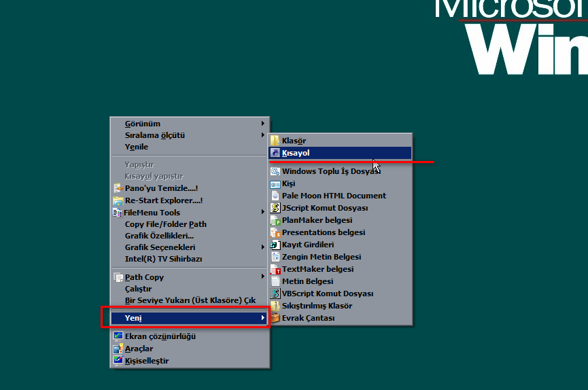Screen dimensions: 588x390
Task: Click the Evrak Çantası briefcase icon
Action: coord(275,318)
